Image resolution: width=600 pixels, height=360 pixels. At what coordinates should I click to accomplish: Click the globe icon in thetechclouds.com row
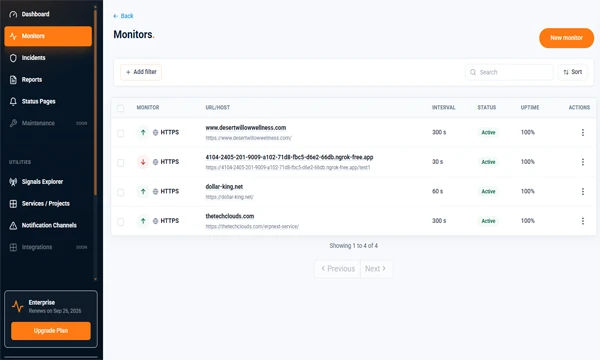(x=155, y=221)
